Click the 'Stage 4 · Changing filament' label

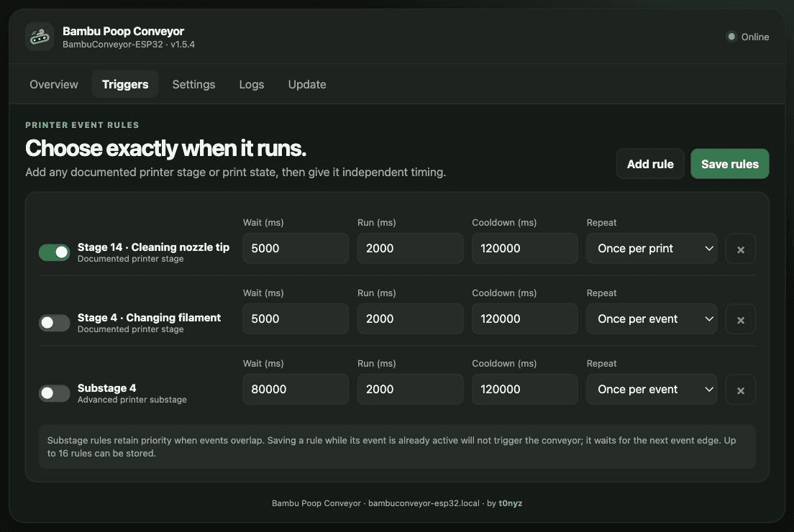pos(149,317)
